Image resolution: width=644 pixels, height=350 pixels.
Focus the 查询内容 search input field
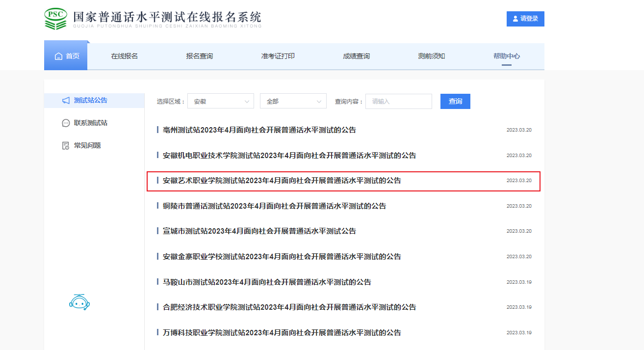coord(398,101)
